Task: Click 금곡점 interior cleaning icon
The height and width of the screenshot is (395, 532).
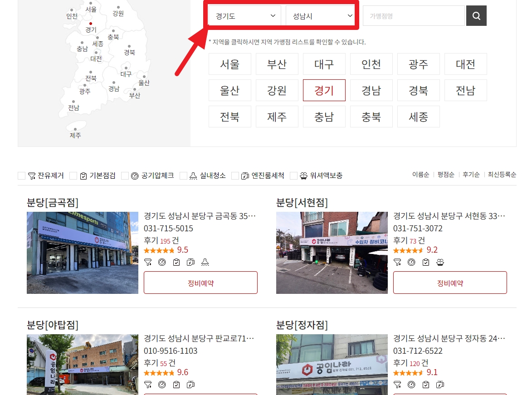Action: pos(205,262)
